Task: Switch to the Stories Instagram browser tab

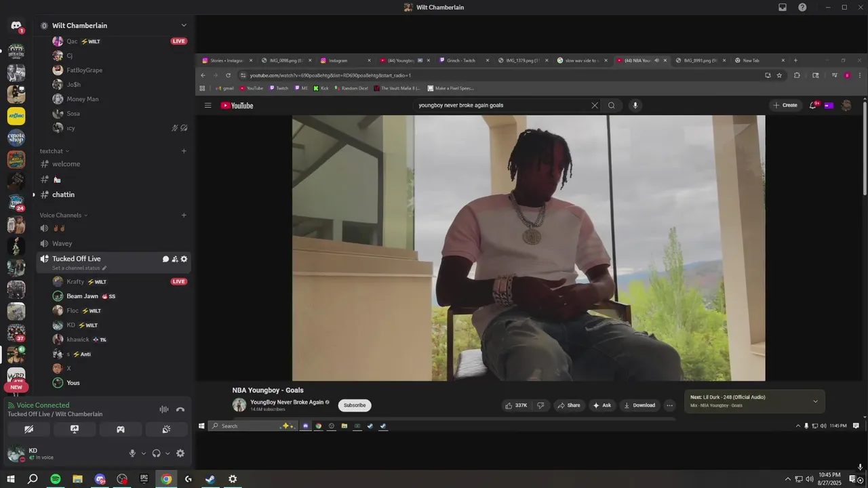Action: [226, 60]
